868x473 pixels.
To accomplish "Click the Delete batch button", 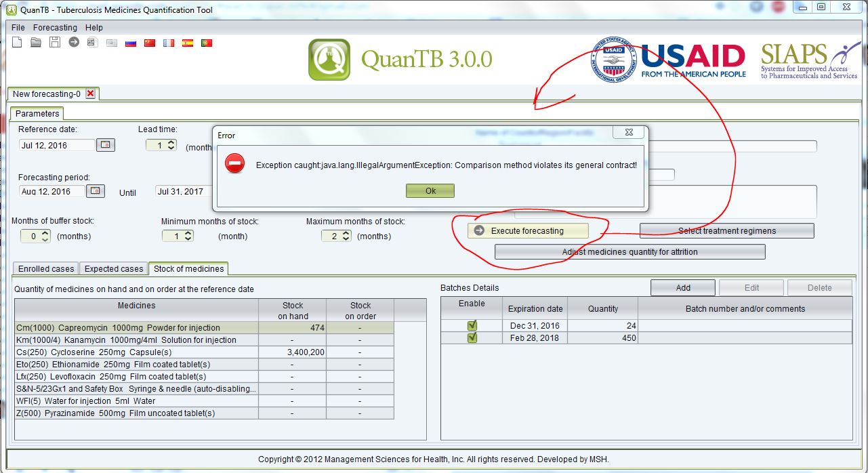I will coord(819,288).
